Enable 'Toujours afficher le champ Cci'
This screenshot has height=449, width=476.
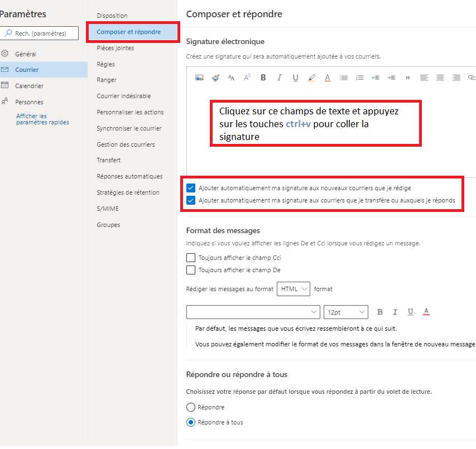[x=191, y=258]
